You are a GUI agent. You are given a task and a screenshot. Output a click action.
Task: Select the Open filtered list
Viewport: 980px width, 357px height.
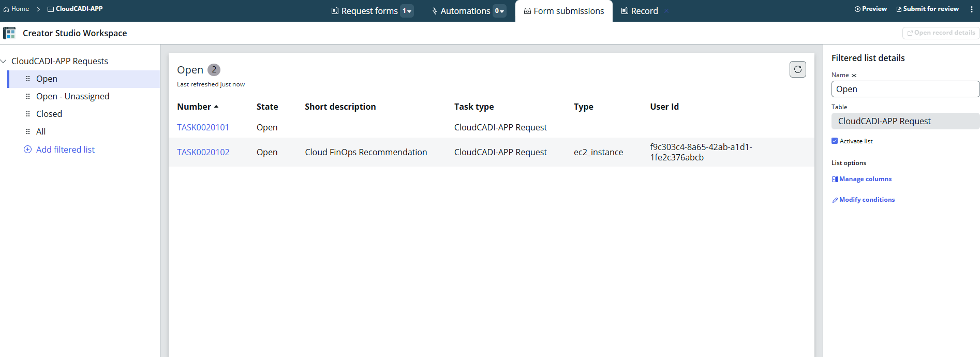pyautogui.click(x=84, y=79)
